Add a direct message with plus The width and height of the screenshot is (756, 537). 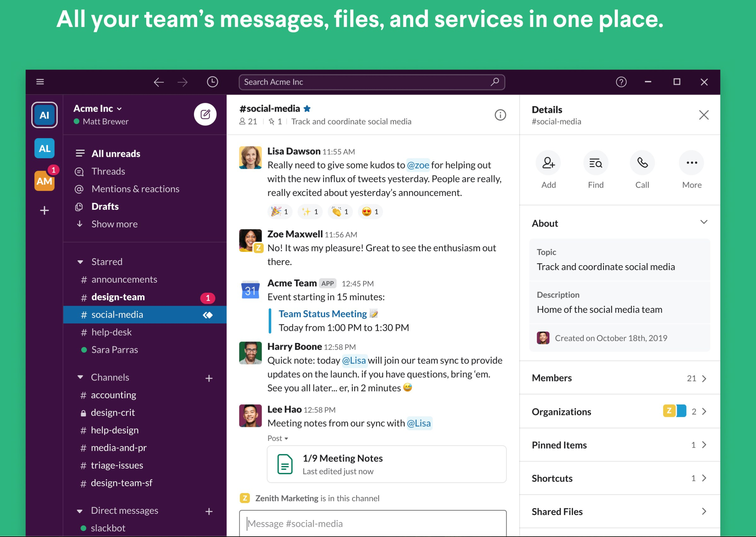(209, 512)
